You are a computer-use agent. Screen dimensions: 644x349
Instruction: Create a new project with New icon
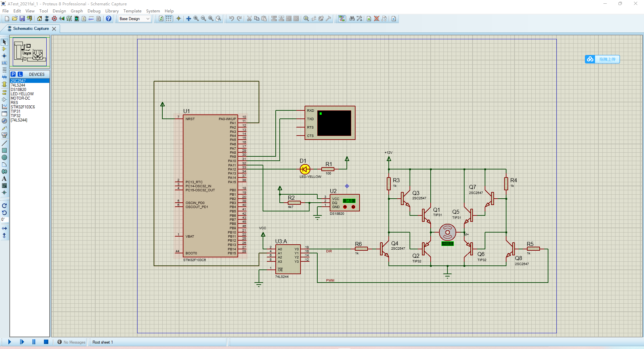tap(7, 19)
